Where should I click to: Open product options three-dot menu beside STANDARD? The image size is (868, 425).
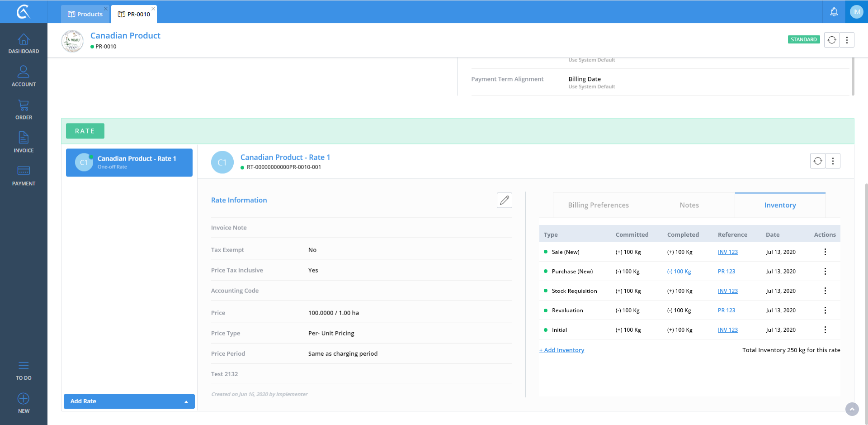(x=847, y=40)
